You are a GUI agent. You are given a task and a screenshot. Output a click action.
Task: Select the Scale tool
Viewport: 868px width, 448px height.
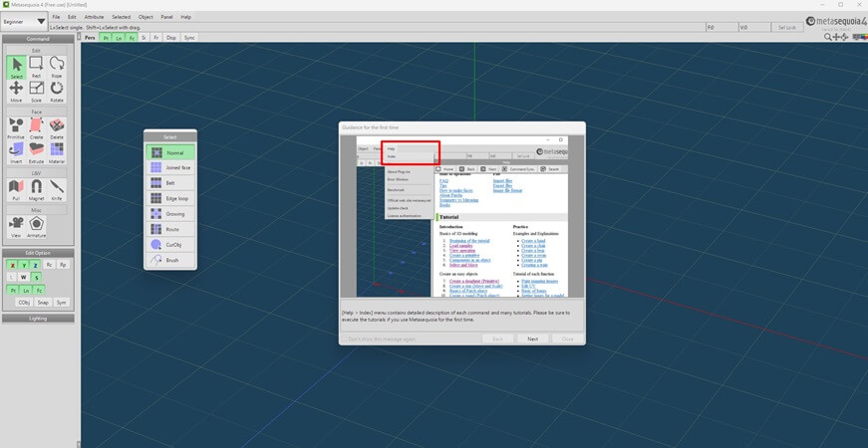pos(37,92)
